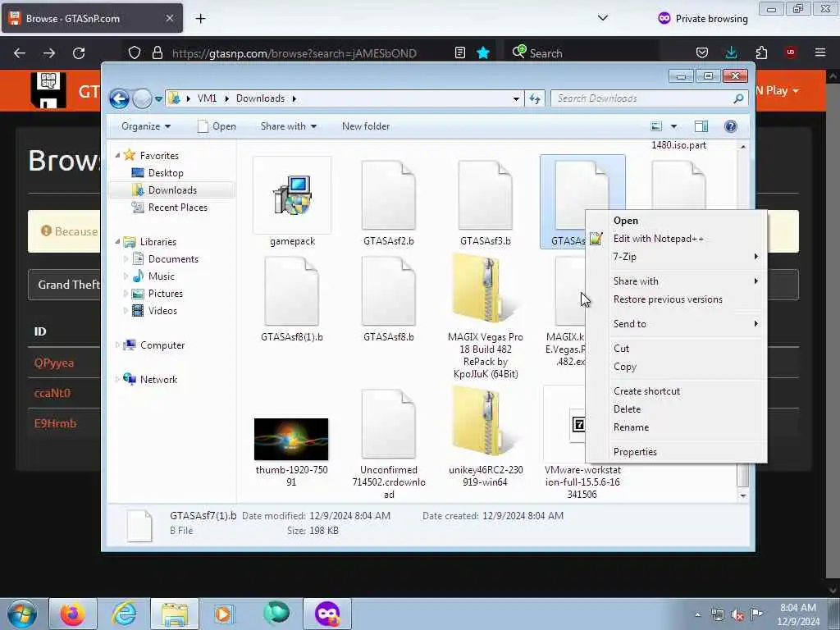Toggle Firefox reader view icon

[x=459, y=52]
